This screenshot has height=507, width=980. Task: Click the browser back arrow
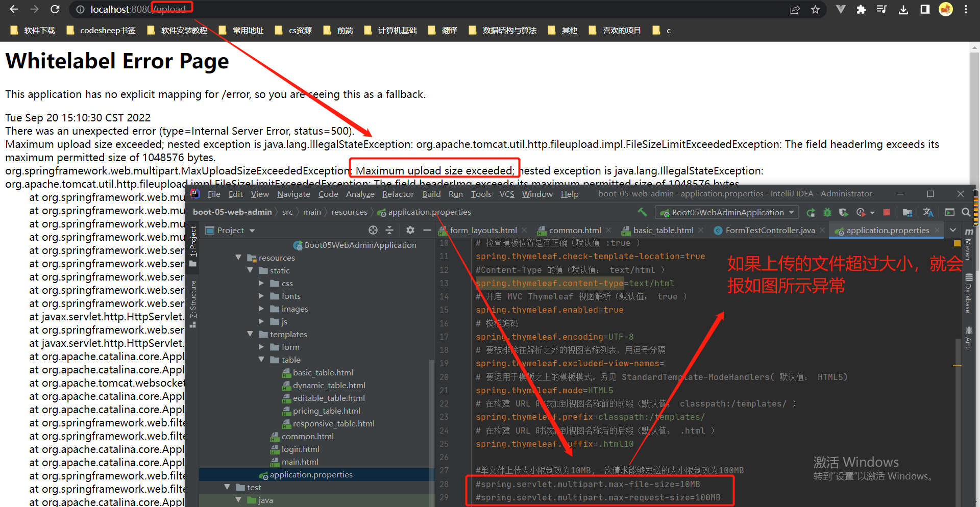tap(14, 9)
